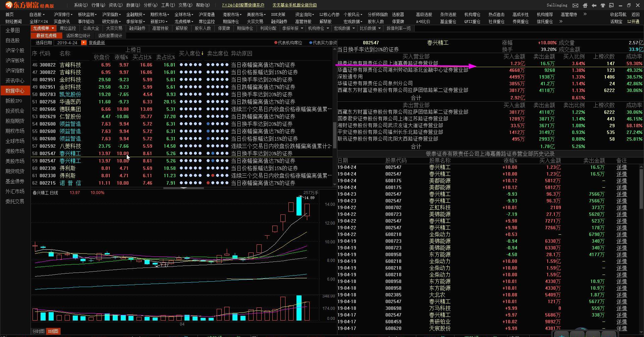Open the 条件选股 toolbar item
Screen dimensions: 644x337
[x=448, y=14]
